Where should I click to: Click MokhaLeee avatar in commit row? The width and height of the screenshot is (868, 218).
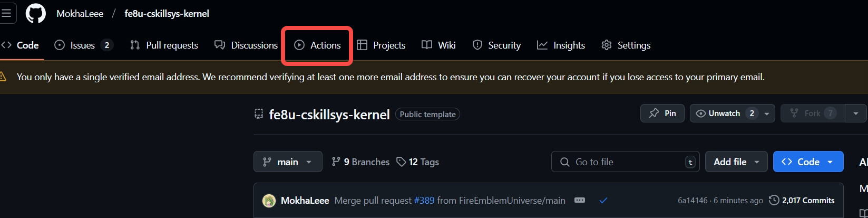click(269, 201)
